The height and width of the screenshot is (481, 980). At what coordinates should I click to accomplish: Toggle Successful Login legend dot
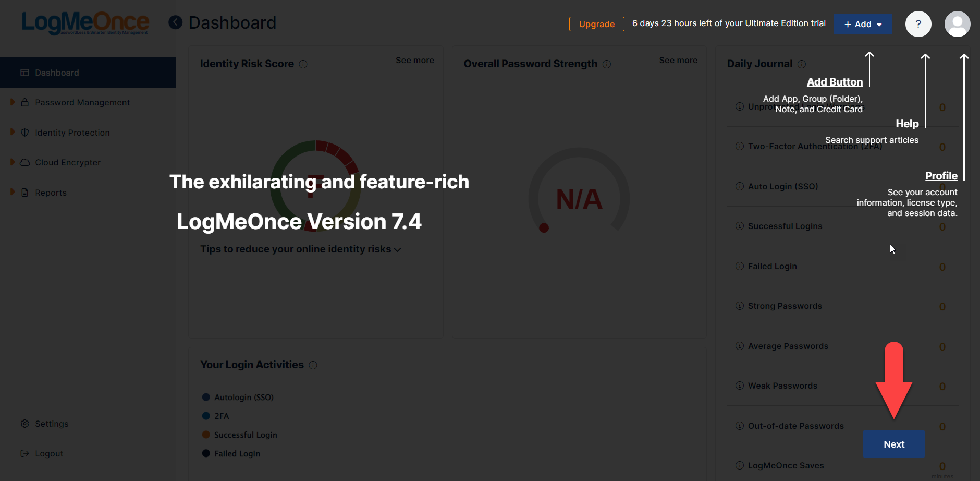coord(206,435)
